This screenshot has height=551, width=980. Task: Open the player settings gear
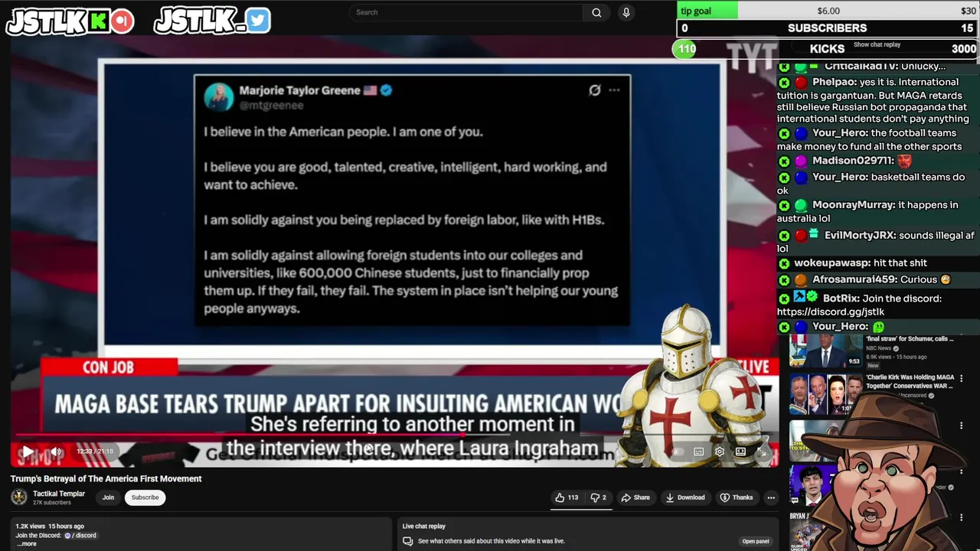coord(720,452)
